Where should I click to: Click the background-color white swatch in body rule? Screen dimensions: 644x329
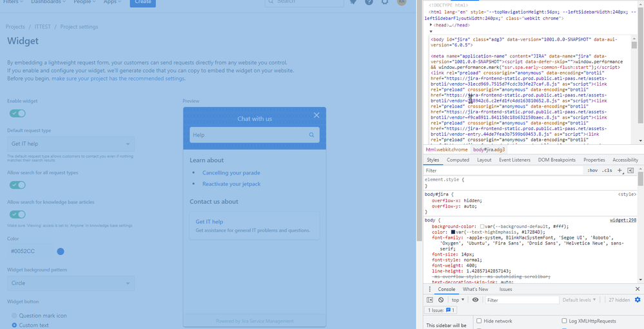(482, 227)
